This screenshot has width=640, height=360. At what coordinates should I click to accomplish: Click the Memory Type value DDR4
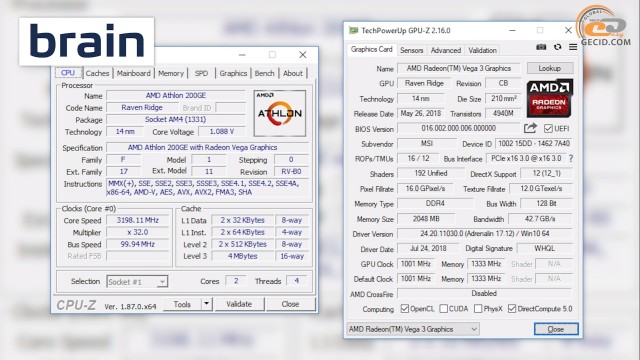tap(435, 203)
